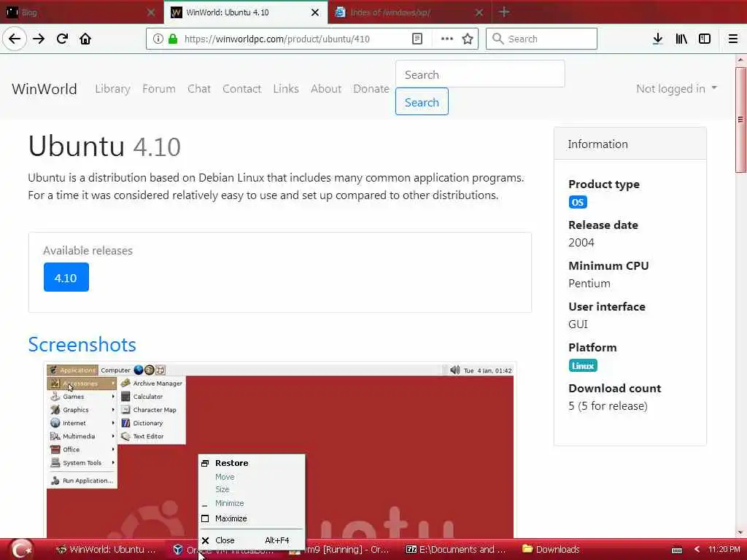Click the green secure connection padlock
The width and height of the screenshot is (747, 560).
coord(173,39)
